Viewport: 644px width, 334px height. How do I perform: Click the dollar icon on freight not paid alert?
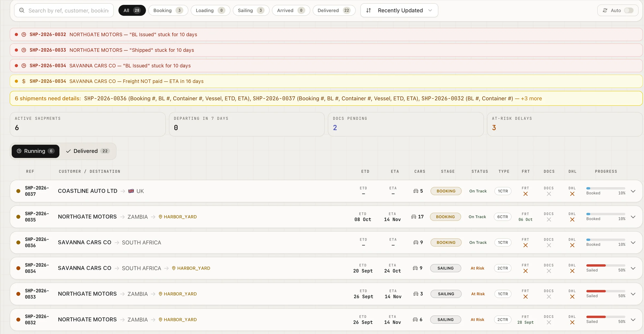coord(24,81)
